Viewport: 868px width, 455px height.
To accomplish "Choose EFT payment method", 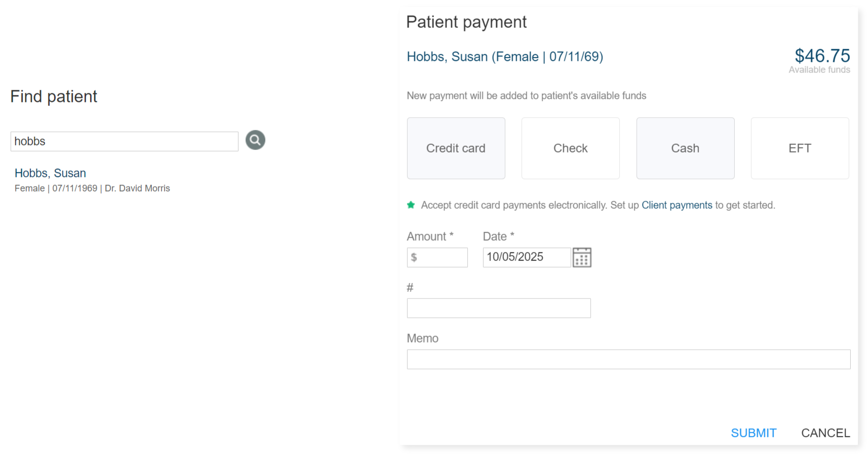I will pyautogui.click(x=800, y=148).
